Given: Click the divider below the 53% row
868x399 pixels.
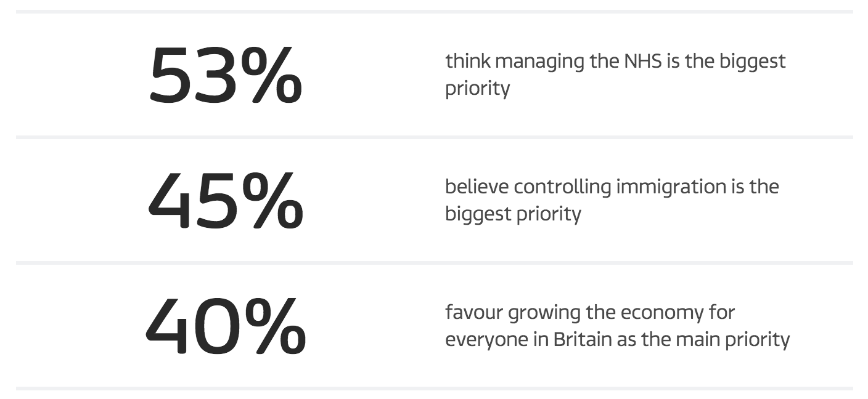Looking at the screenshot, I should [x=434, y=137].
